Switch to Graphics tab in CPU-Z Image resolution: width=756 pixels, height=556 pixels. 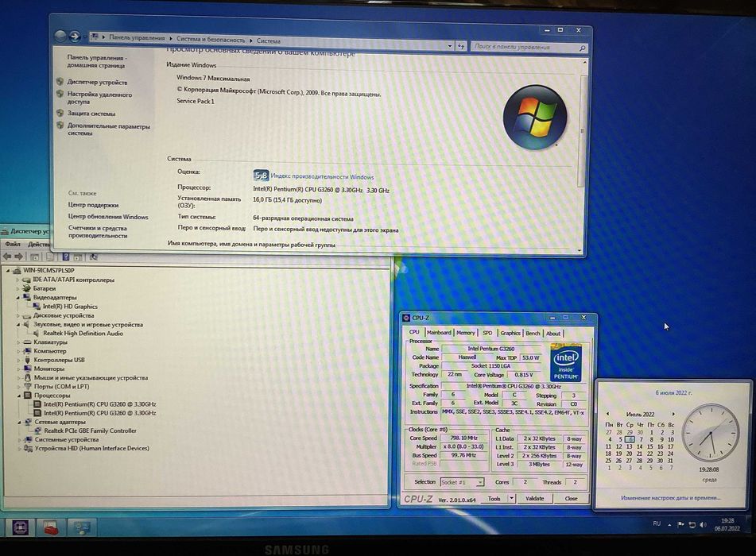pos(510,333)
